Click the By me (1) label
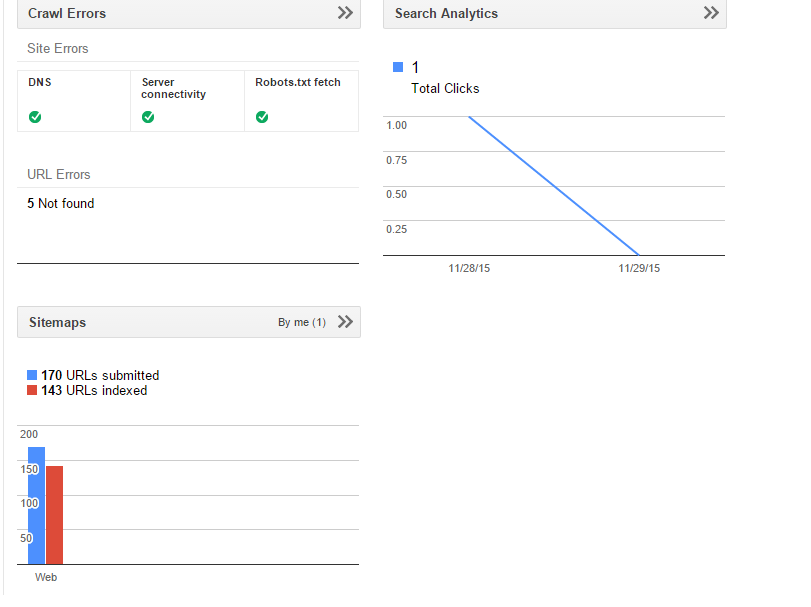Screen dimensions: 811x607 [x=302, y=323]
